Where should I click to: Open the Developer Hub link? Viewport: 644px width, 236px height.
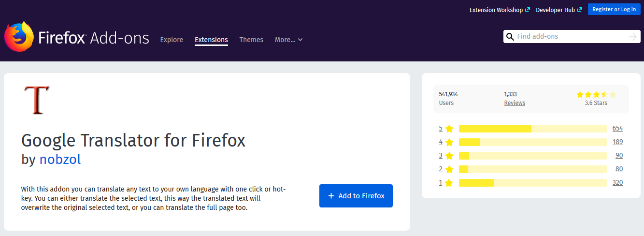[559, 10]
